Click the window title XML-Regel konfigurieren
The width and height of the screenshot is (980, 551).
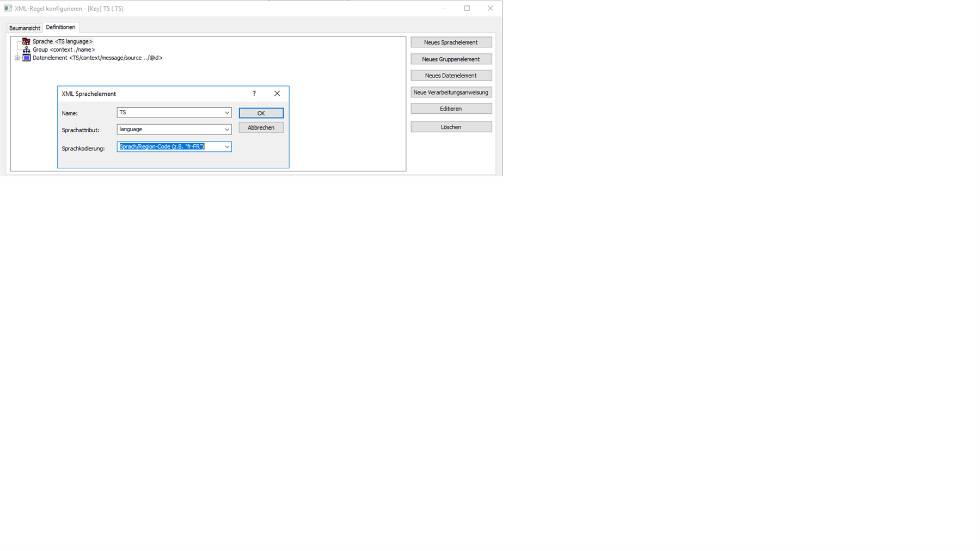[x=69, y=9]
